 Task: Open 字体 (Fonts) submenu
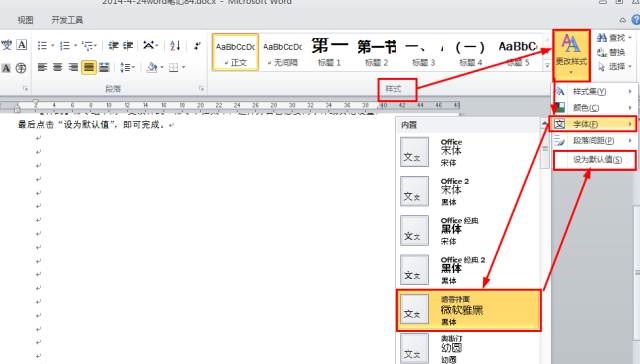click(593, 124)
